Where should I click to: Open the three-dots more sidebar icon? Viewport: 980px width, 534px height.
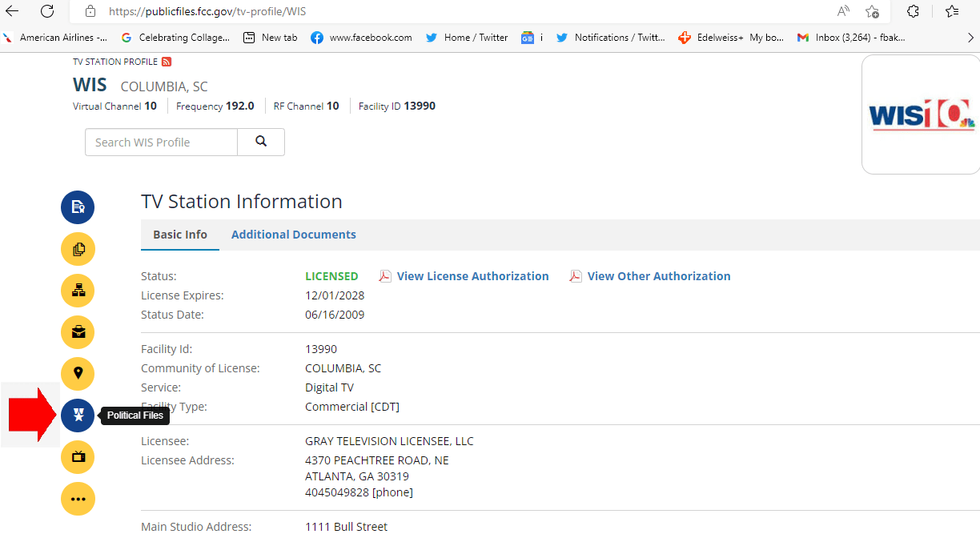click(x=78, y=499)
